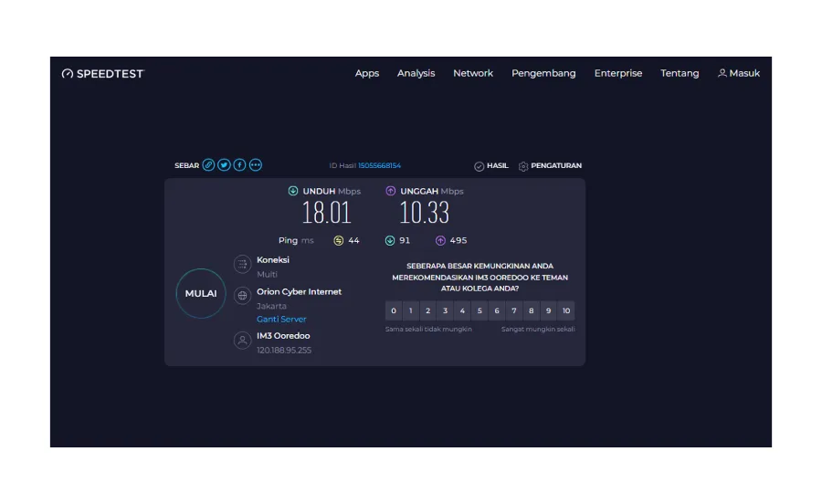Click Ganti Server link
This screenshot has height=504, width=822.
(281, 319)
